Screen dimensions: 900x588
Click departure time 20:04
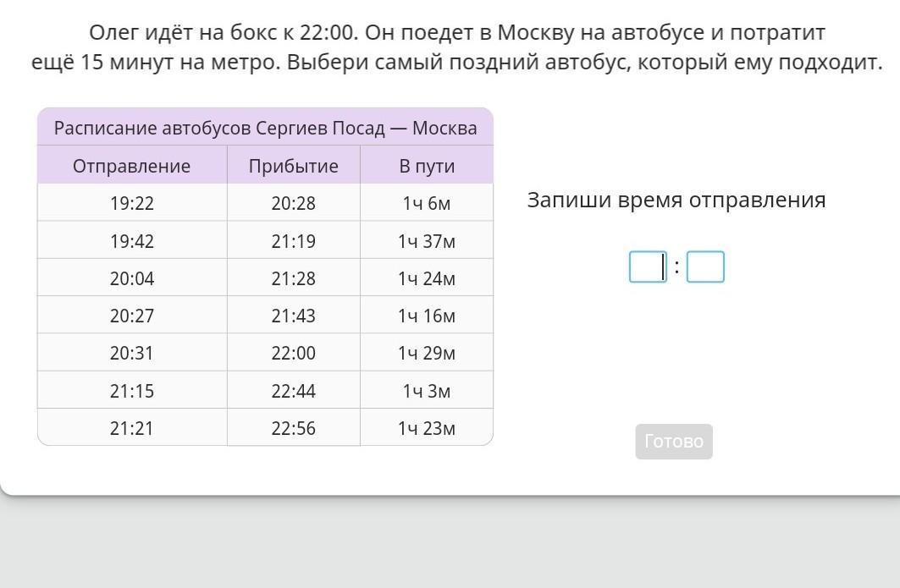click(132, 278)
